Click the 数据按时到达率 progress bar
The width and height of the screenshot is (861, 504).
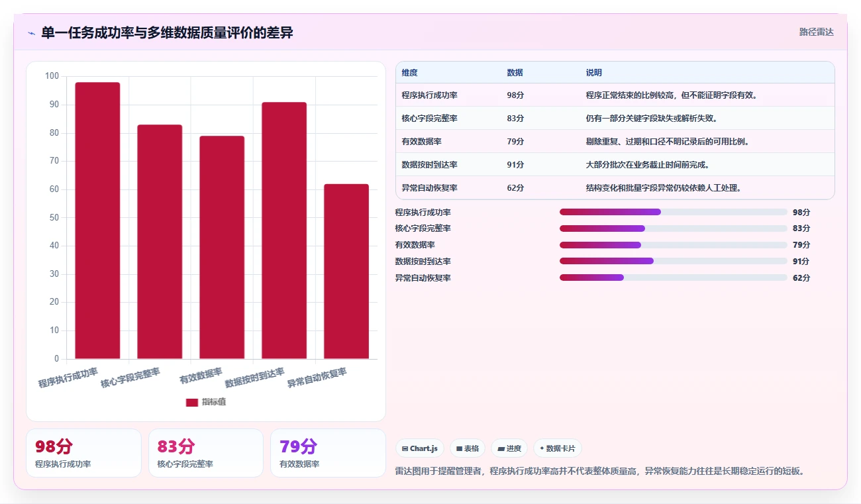tap(674, 261)
